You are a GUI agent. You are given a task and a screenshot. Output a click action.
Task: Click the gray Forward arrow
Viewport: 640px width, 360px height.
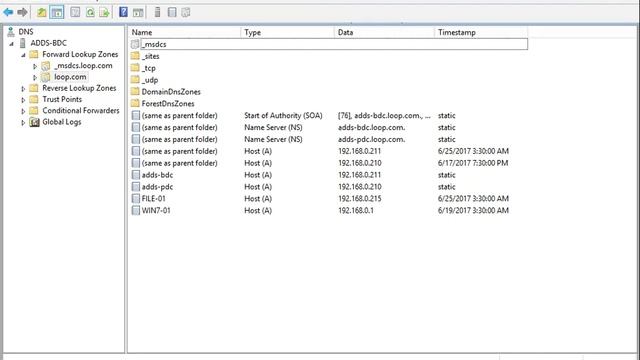(x=22, y=12)
